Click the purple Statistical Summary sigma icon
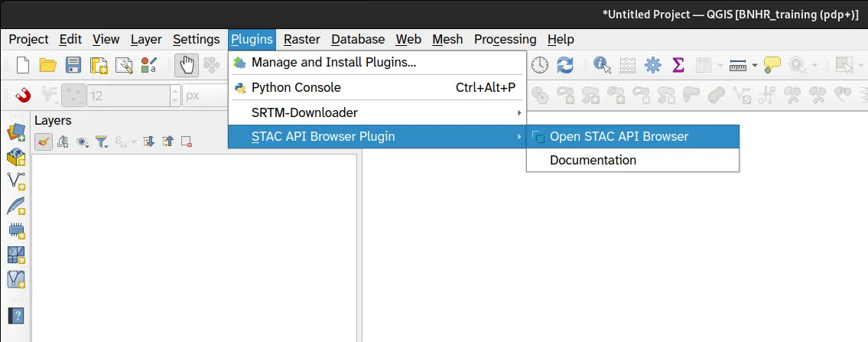 678,65
